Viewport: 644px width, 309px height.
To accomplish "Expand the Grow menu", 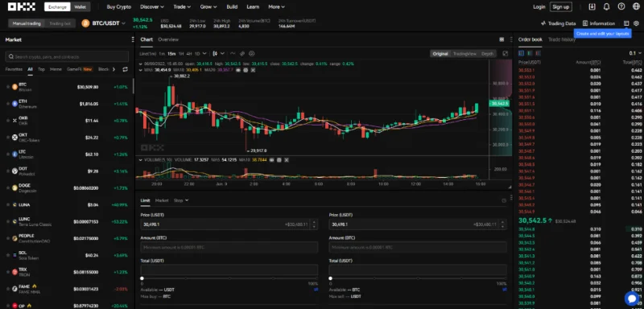I will coord(208,6).
